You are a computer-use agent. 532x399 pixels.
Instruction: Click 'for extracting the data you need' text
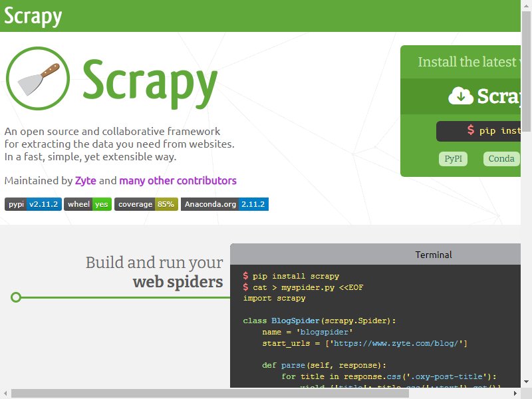120,144
